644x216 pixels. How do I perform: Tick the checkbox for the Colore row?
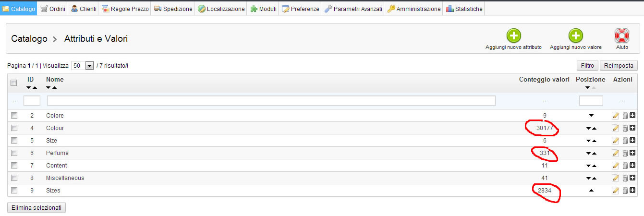[x=14, y=116]
